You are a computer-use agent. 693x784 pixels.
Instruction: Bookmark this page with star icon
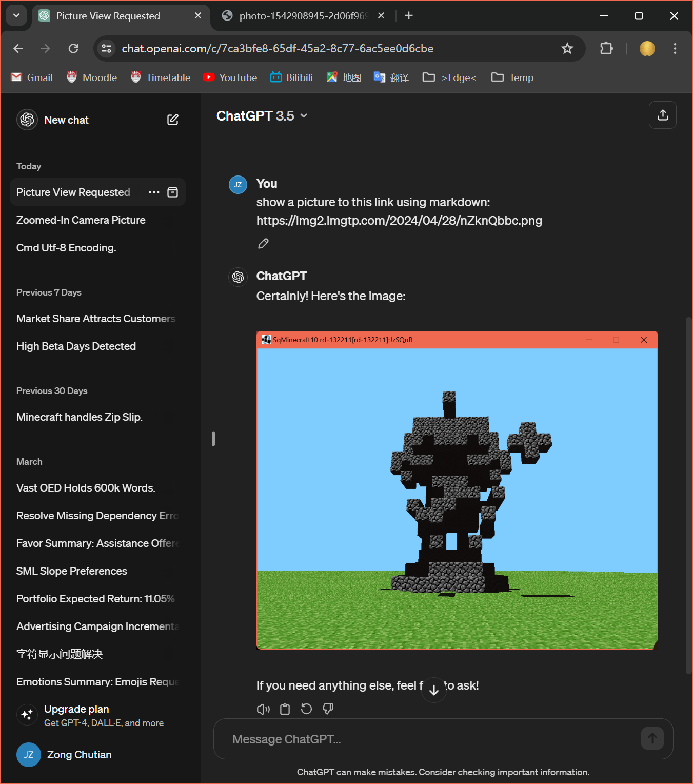567,48
